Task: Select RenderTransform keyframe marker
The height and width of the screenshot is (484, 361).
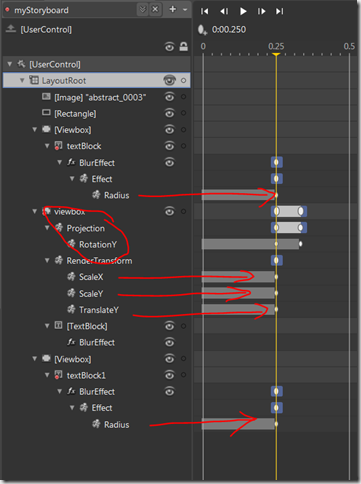Action: tap(277, 260)
